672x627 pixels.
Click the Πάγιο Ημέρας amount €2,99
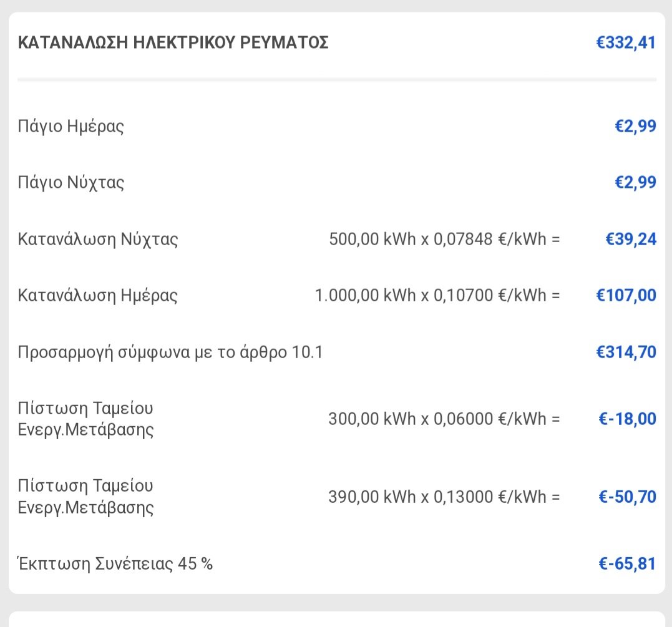click(635, 126)
